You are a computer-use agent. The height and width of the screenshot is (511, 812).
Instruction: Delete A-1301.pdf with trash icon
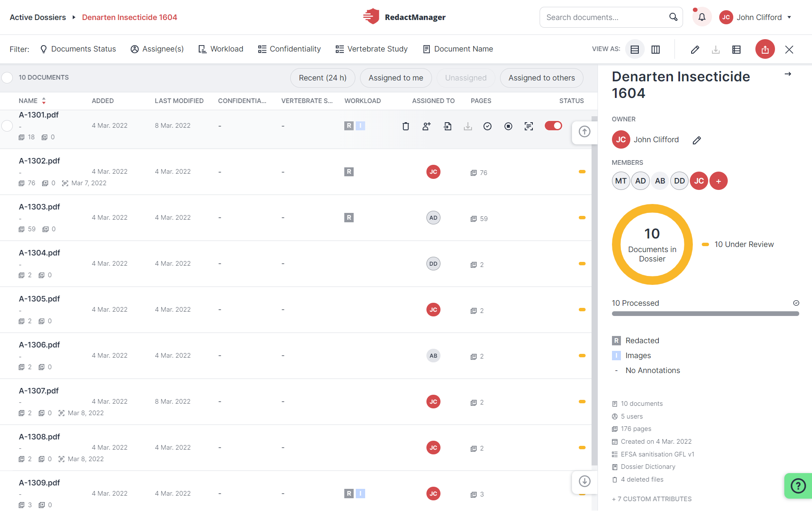click(406, 126)
